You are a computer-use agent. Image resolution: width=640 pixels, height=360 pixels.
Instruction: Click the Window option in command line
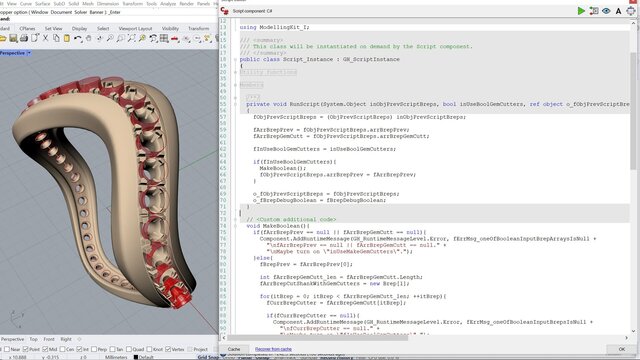(40, 12)
